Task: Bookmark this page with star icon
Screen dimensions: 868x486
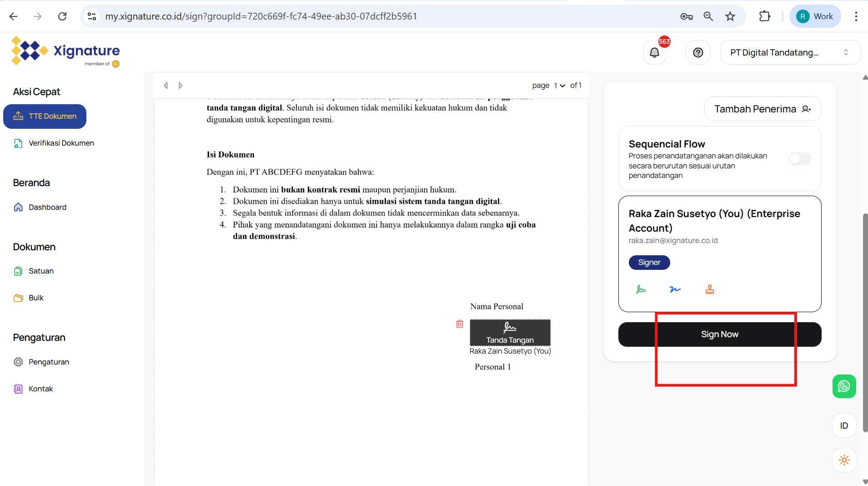Action: pyautogui.click(x=730, y=16)
